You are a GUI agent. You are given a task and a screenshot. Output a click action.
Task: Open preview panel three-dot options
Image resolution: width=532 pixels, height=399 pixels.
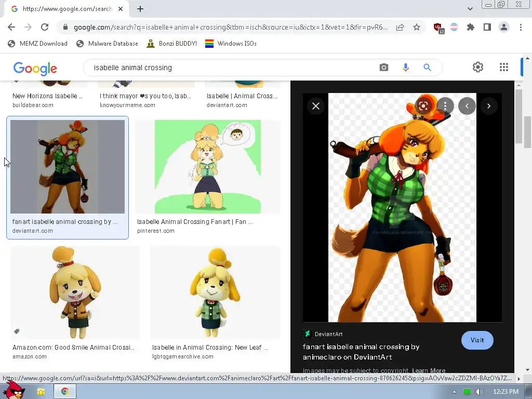[x=445, y=106]
